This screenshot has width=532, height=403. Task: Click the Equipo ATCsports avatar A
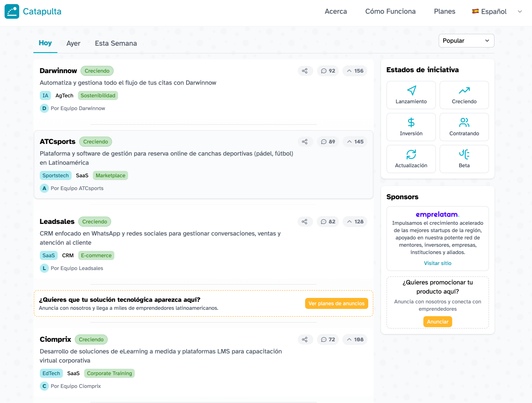point(44,188)
